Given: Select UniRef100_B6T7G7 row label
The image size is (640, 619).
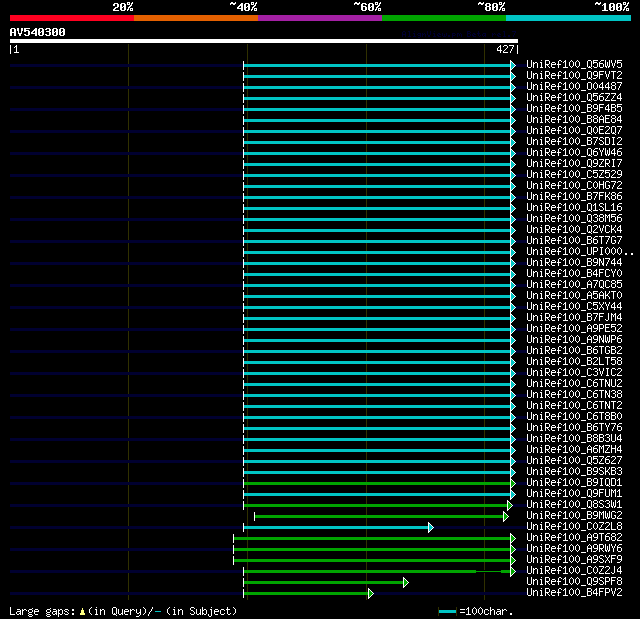Looking at the screenshot, I should pos(574,241).
